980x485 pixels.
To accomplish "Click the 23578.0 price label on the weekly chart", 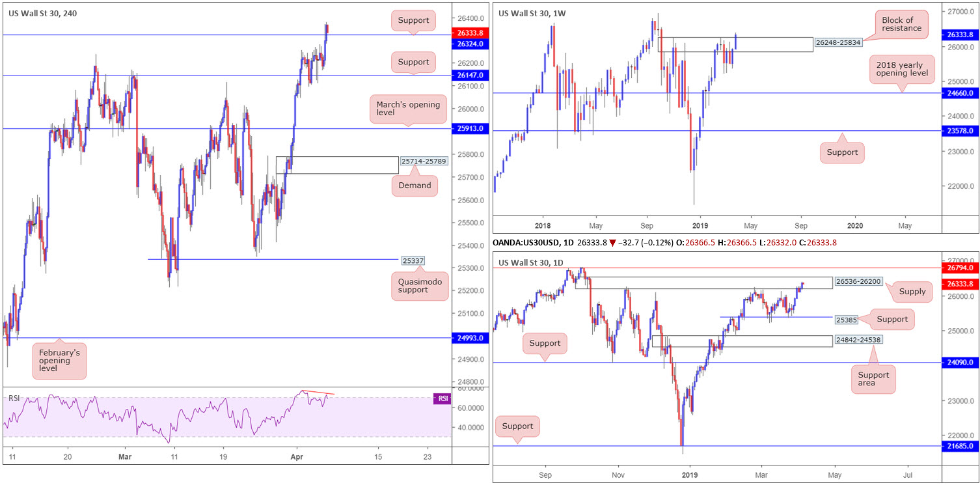I will click(x=961, y=131).
